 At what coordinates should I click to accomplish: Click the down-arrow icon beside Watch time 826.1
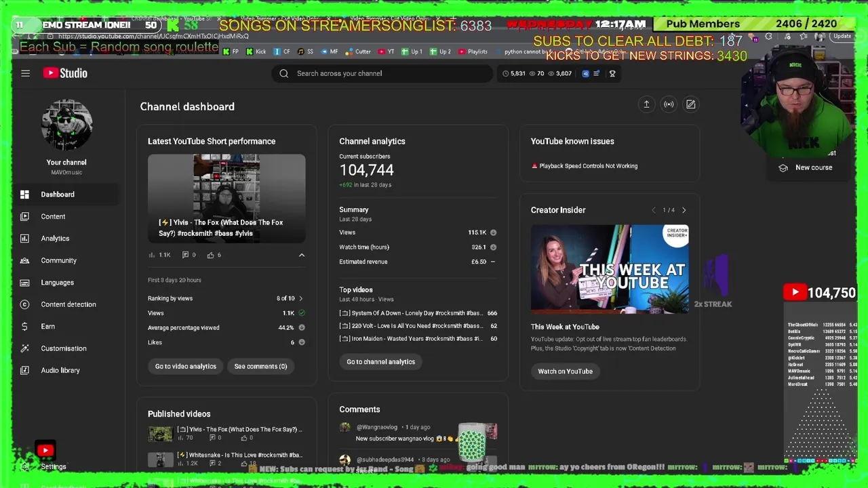pyautogui.click(x=493, y=247)
